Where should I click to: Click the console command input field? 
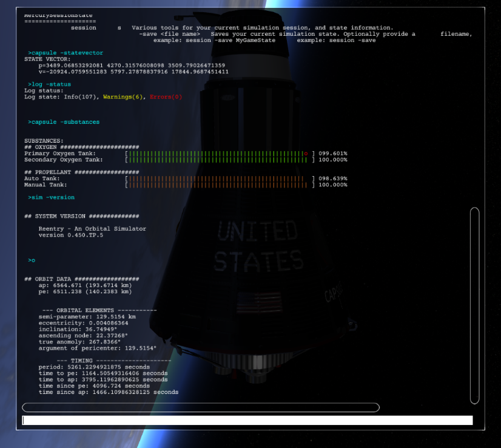[x=247, y=420]
